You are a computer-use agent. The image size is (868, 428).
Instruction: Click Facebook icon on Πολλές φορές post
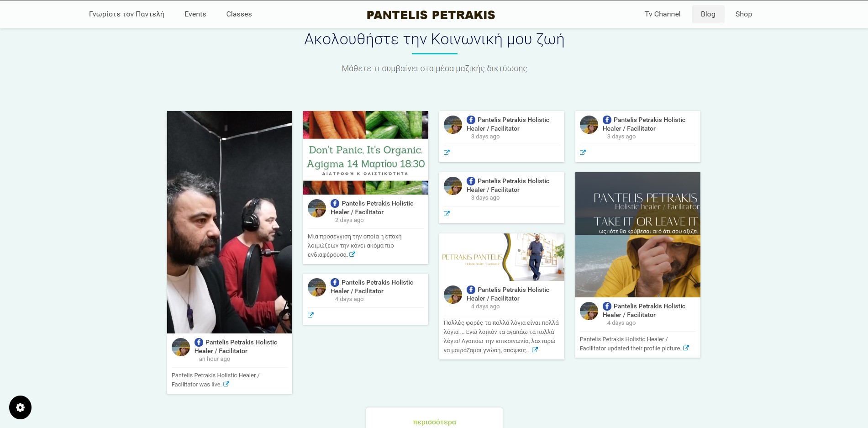click(471, 290)
